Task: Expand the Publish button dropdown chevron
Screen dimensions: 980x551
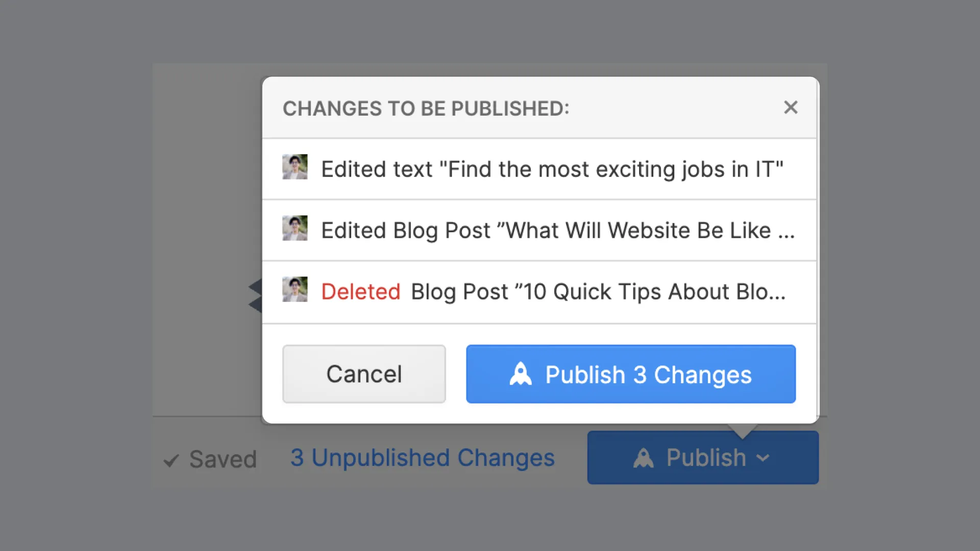Action: (x=763, y=458)
